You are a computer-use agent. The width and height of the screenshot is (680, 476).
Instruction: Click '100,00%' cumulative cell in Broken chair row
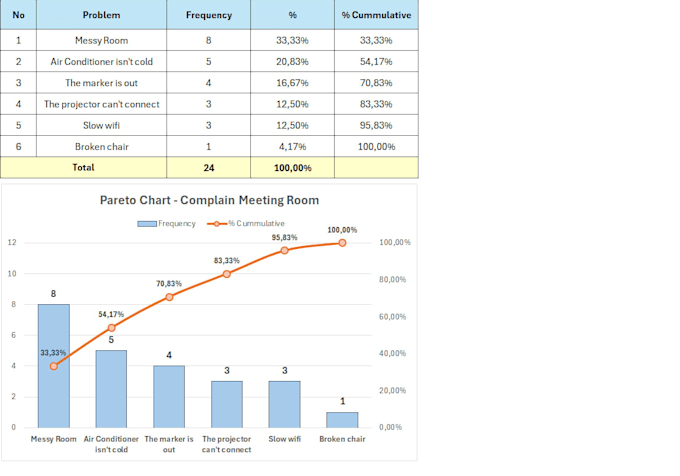point(376,147)
